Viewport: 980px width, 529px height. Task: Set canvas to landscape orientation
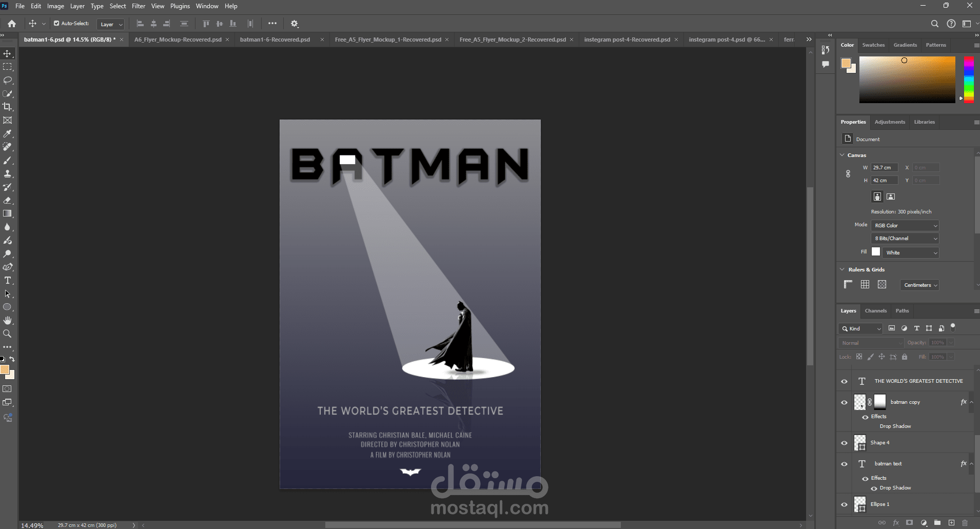coord(891,197)
